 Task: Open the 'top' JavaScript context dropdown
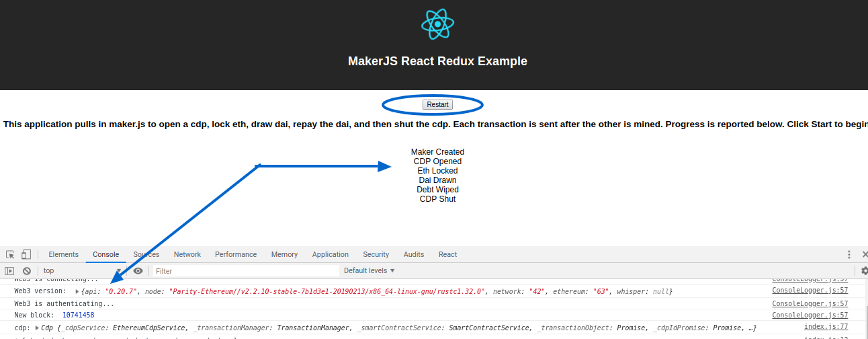pyautogui.click(x=81, y=271)
